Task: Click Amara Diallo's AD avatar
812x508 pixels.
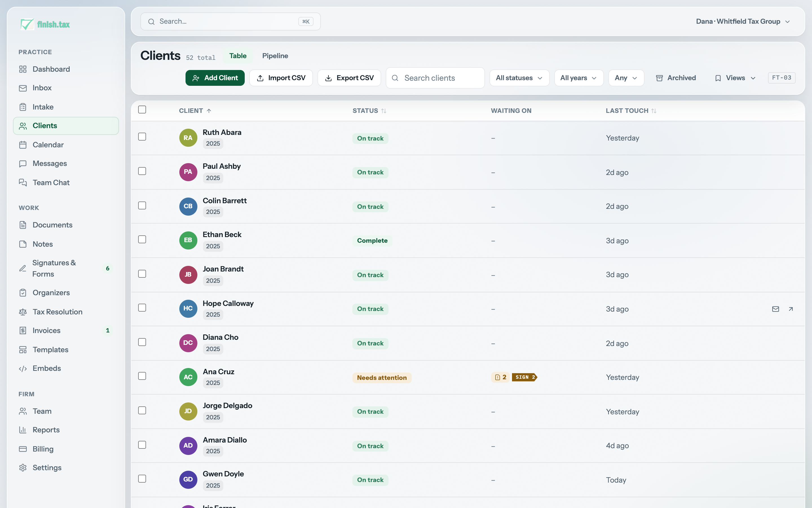Action: (x=188, y=446)
